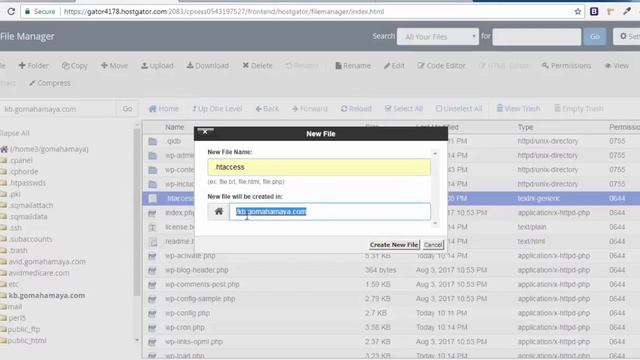Screen dimensions: 640x360
Task: Open the B browser extension icon
Action: [x=594, y=11]
